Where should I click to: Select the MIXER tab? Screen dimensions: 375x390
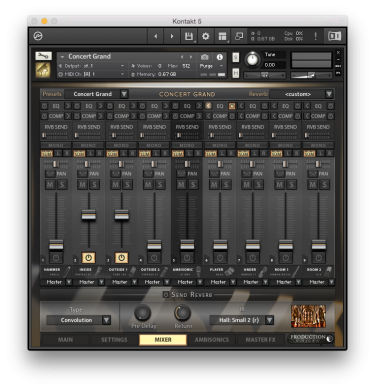pos(163,340)
